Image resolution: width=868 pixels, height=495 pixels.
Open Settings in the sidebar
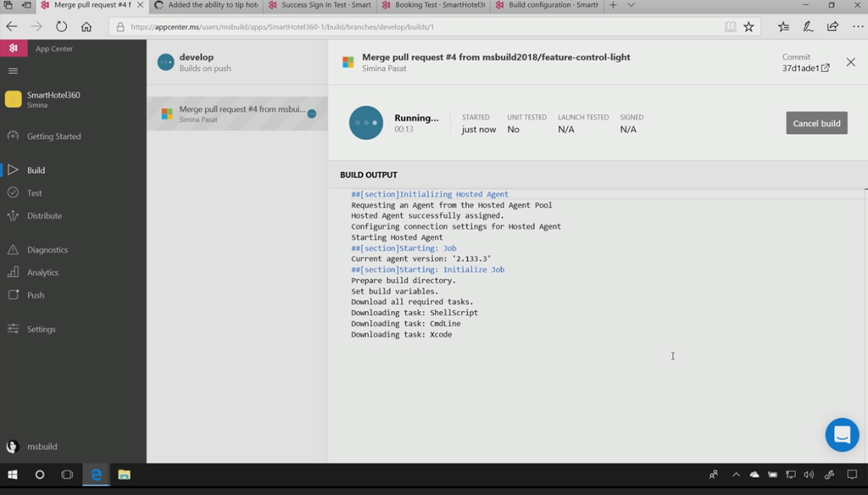pyautogui.click(x=41, y=329)
